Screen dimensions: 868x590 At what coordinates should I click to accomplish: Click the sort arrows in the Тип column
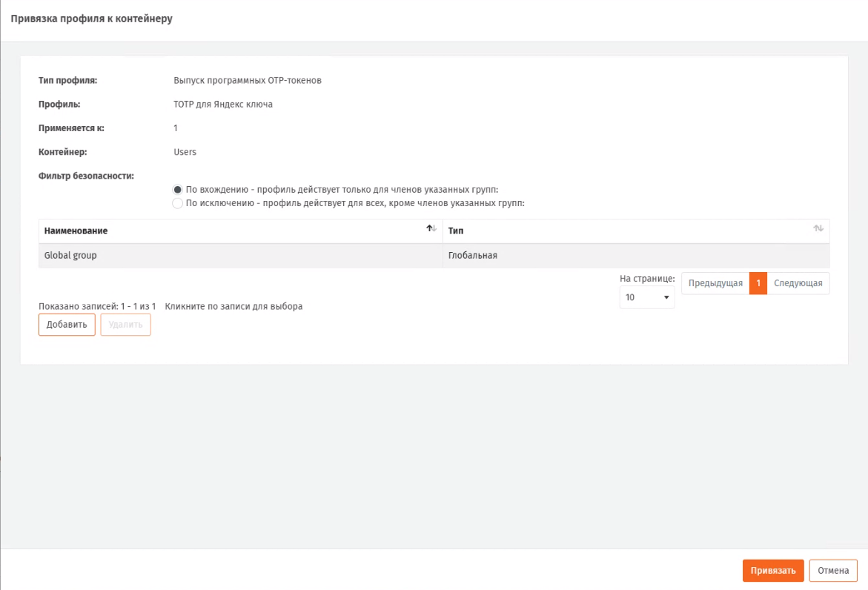[x=818, y=229]
